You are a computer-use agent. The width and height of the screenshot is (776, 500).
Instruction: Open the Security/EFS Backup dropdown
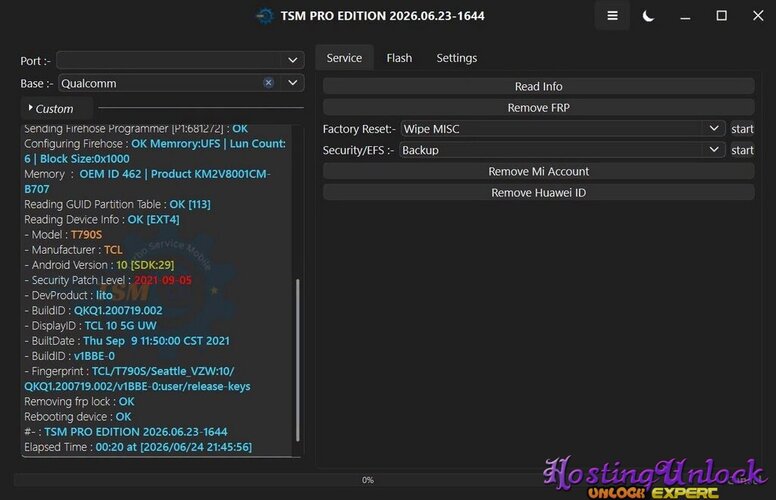563,150
